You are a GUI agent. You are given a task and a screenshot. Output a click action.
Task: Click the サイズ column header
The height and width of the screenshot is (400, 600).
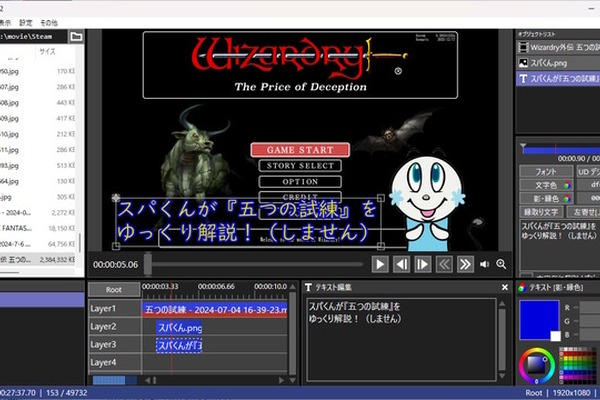(x=47, y=52)
